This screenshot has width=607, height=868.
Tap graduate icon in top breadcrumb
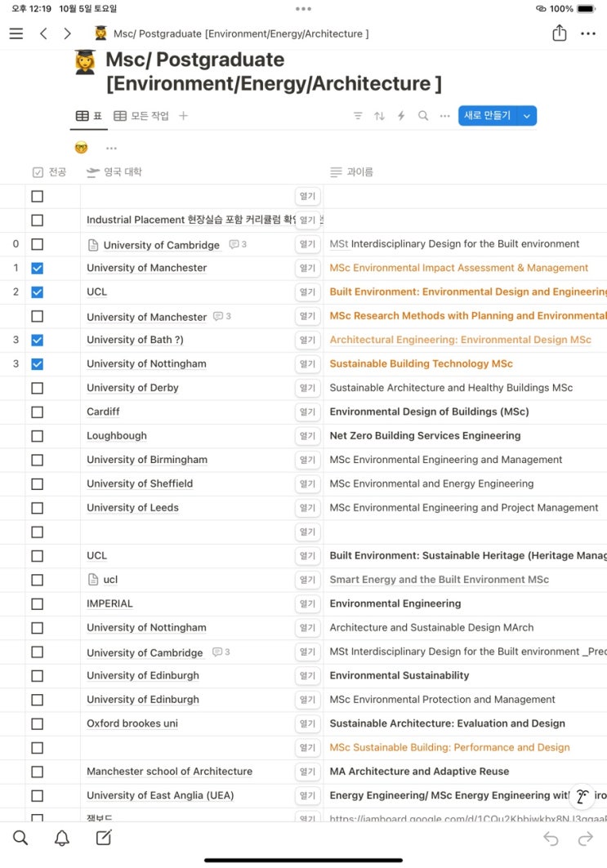[x=100, y=33]
